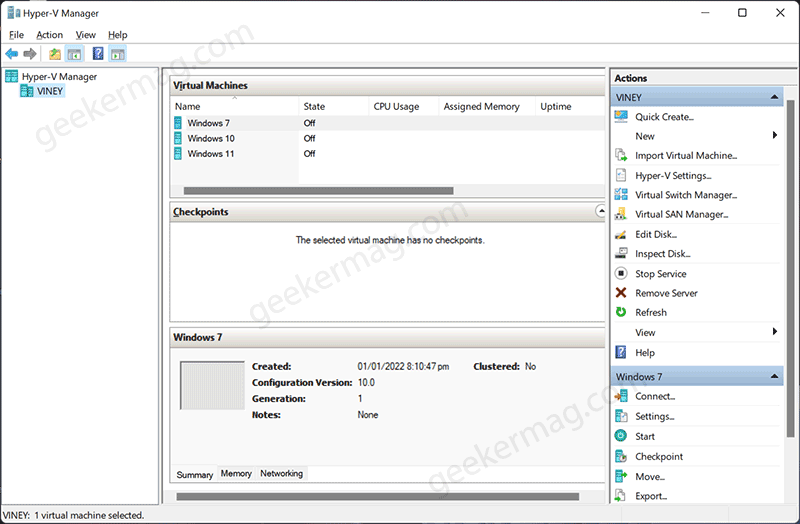Collapse the Windows 7 section in Actions pane
Image resolution: width=800 pixels, height=524 pixels.
coord(774,377)
